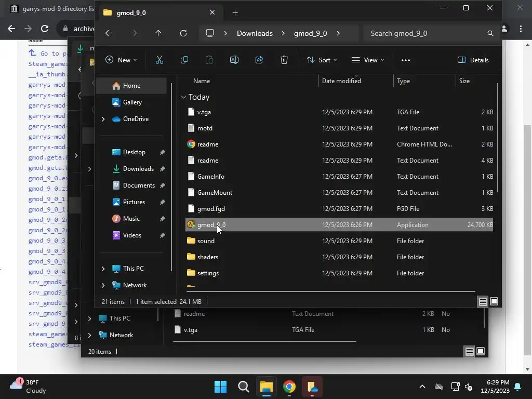The height and width of the screenshot is (399, 532).
Task: Open Google Chrome from taskbar
Action: (289, 387)
